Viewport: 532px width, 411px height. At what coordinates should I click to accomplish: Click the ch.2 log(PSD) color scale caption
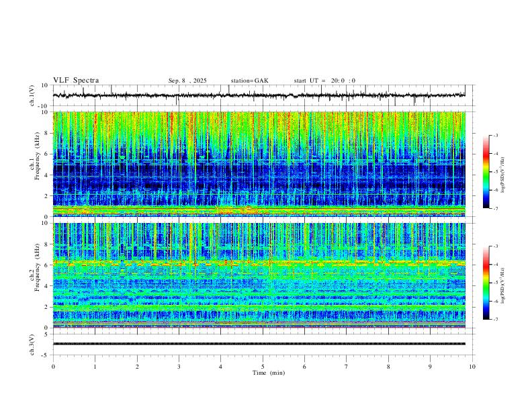click(x=502, y=285)
